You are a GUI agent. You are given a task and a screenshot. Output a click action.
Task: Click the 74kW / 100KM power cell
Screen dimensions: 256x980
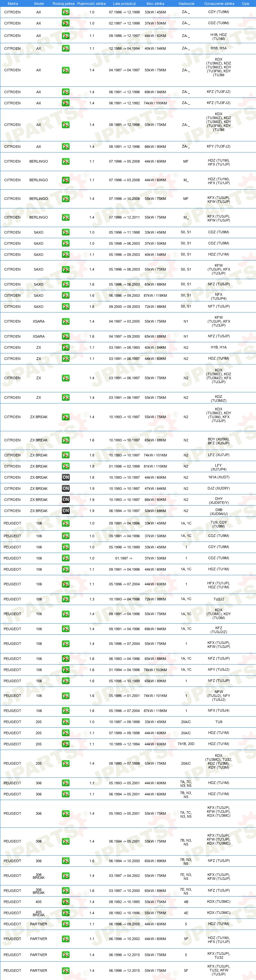[x=155, y=103]
